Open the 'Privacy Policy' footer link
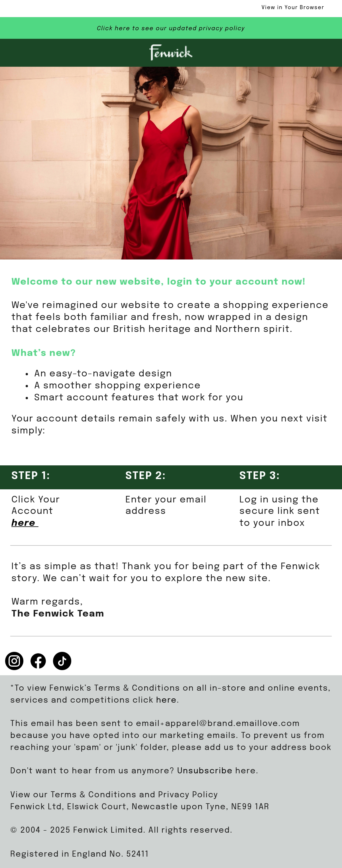Viewport: 342px width, 868px height. [188, 794]
